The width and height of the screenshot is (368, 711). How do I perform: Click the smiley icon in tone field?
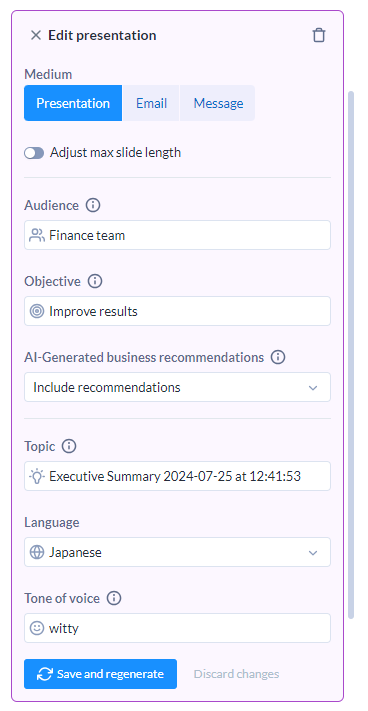click(x=37, y=628)
